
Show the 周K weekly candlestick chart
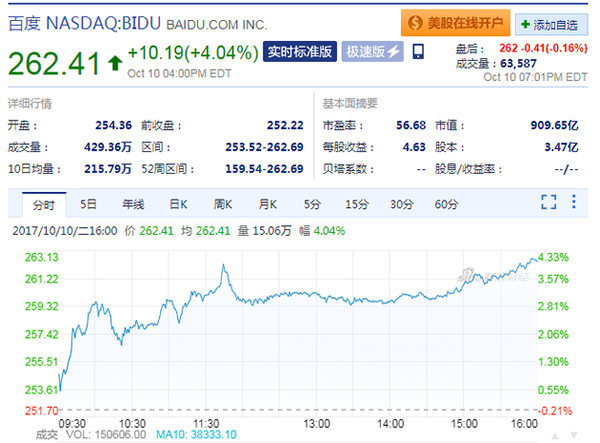(223, 204)
